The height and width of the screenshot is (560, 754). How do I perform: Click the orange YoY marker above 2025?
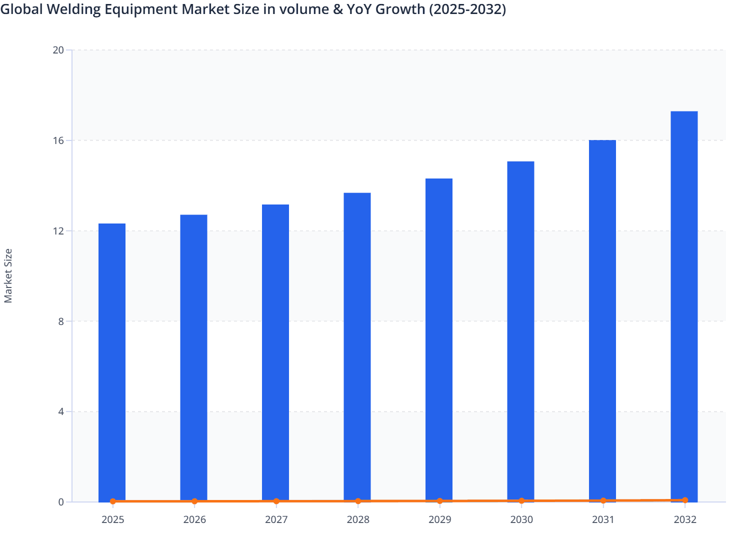coord(112,500)
